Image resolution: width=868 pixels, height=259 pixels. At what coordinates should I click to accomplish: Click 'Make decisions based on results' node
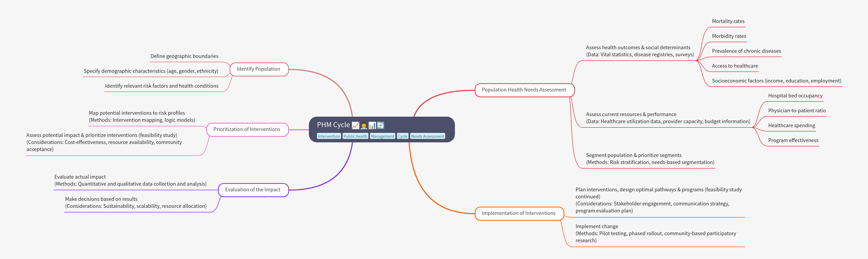(x=136, y=203)
